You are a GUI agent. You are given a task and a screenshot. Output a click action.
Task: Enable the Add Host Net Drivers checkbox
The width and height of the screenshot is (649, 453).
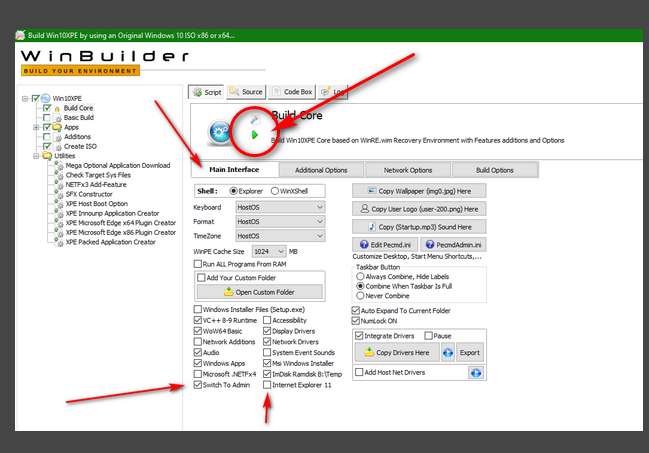tap(359, 372)
